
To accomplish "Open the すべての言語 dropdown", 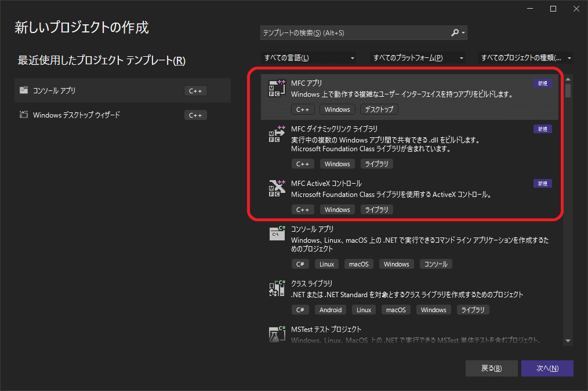I will [x=308, y=58].
